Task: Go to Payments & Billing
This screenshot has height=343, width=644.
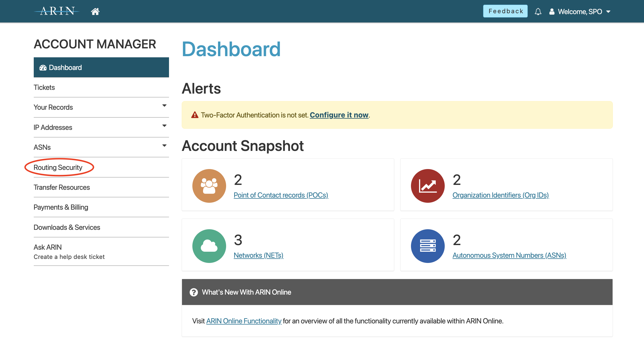Action: click(x=61, y=207)
